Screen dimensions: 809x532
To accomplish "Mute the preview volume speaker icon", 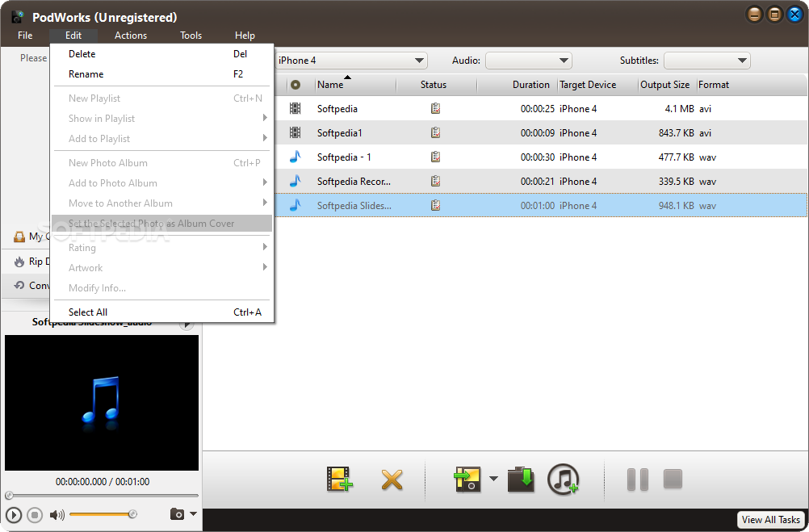I will tap(57, 514).
